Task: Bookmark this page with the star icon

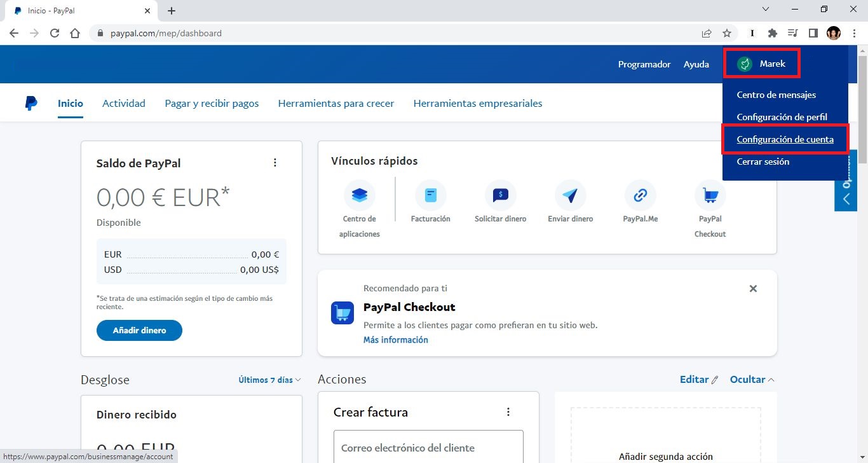Action: click(x=727, y=33)
